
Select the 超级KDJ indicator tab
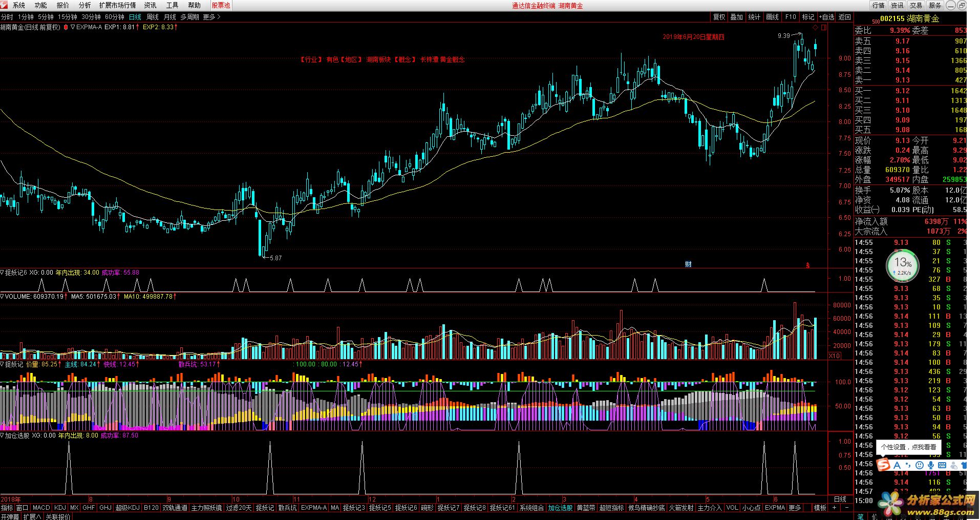pos(127,508)
